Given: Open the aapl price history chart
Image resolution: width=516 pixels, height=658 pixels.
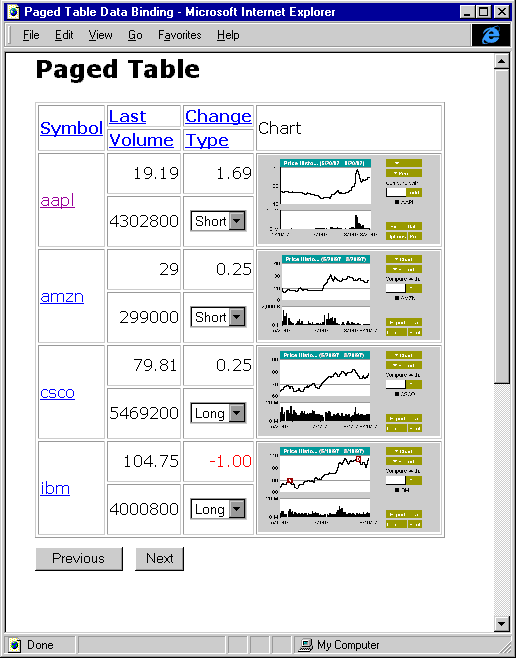Looking at the screenshot, I should [349, 200].
